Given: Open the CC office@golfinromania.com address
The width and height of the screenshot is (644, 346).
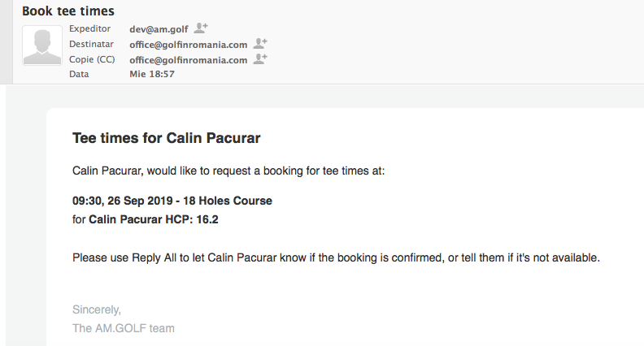Looking at the screenshot, I should tap(189, 60).
